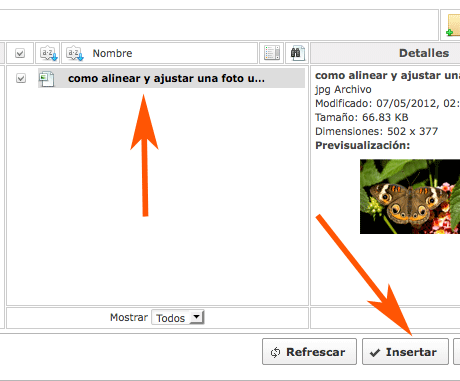This screenshot has width=460, height=381.
Task: Open the search binoculars icon
Action: tap(297, 53)
